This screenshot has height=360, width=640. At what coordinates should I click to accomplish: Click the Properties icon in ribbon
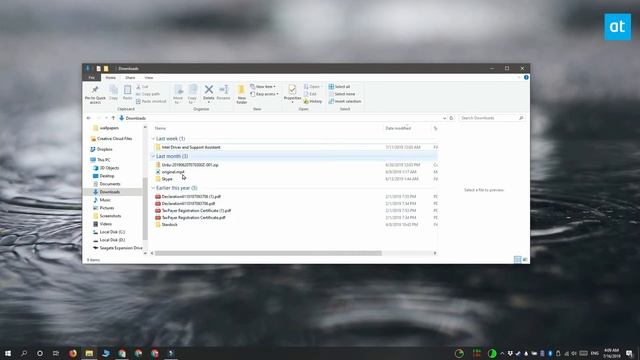[292, 89]
